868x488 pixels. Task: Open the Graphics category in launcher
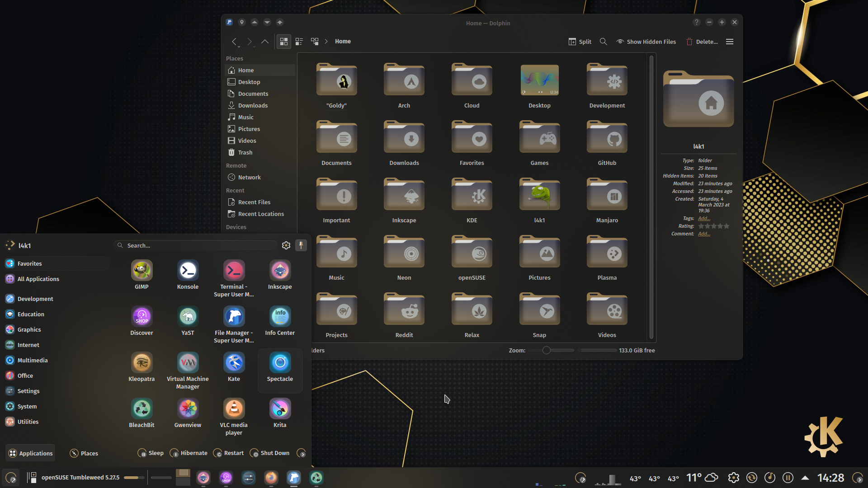coord(57,329)
